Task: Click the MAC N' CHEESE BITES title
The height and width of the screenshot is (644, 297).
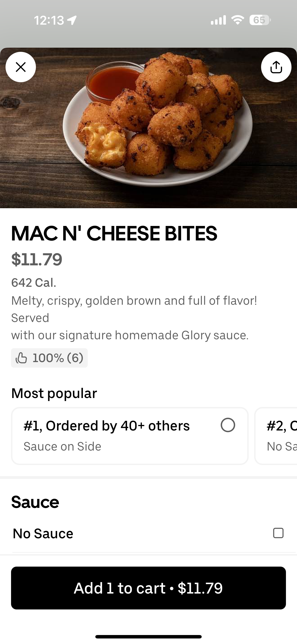Action: click(x=114, y=233)
